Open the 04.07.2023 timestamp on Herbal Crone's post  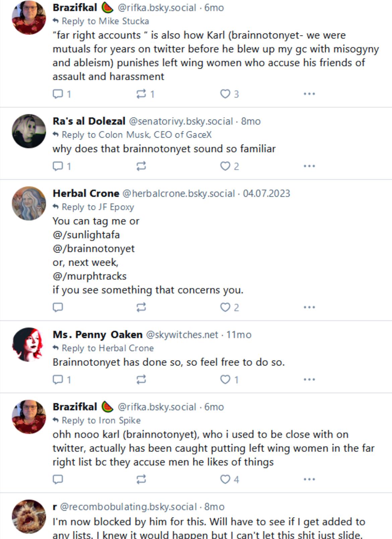pyautogui.click(x=266, y=193)
